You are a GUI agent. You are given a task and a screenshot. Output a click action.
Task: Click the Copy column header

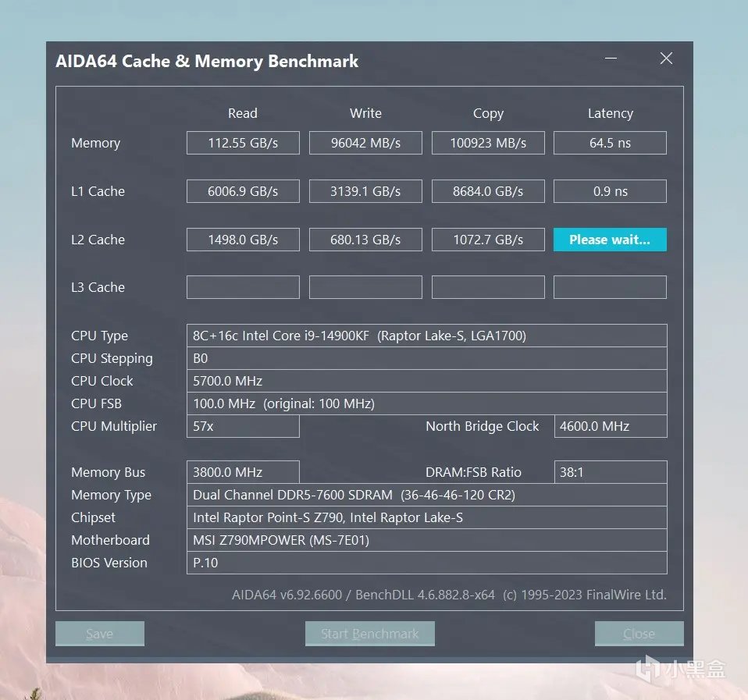coord(488,114)
